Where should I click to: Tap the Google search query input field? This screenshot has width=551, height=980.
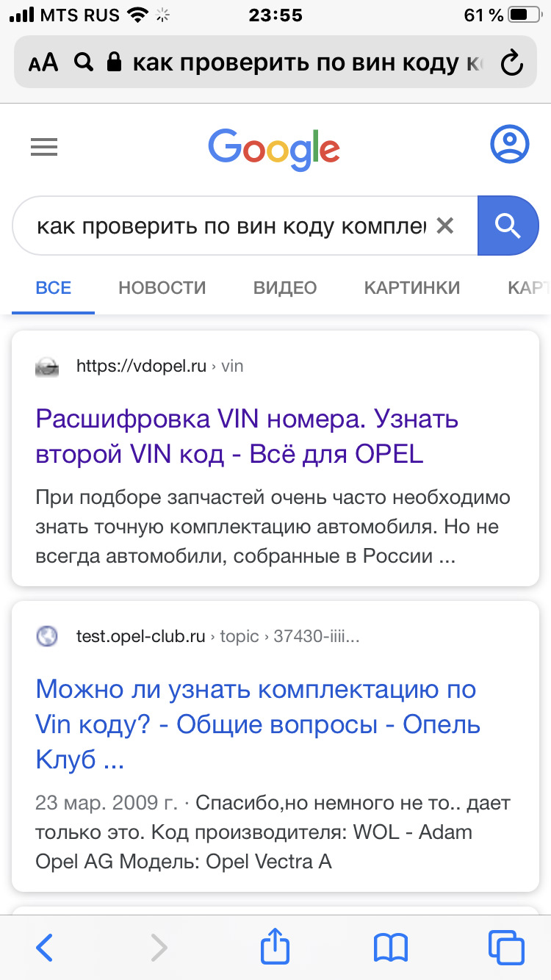click(231, 226)
